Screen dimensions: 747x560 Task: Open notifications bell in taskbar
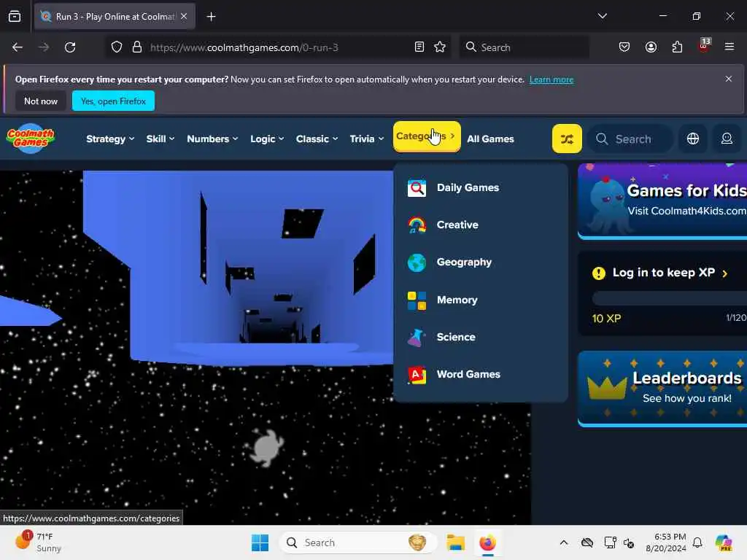coord(697,542)
